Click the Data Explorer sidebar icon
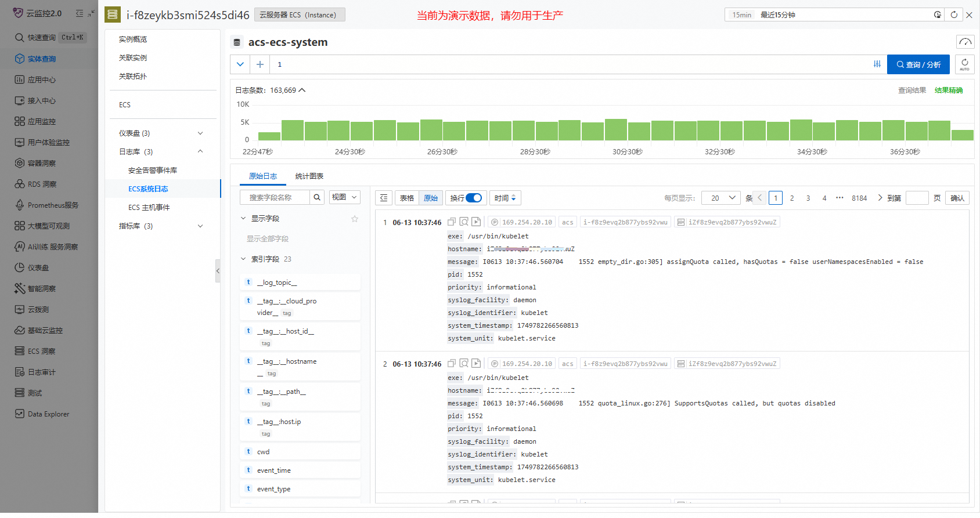The height and width of the screenshot is (518, 980). 20,414
